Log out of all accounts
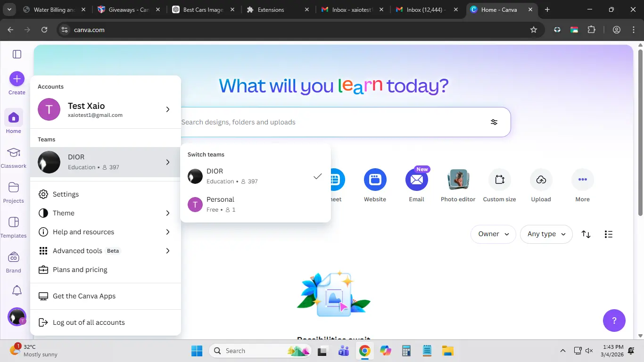644x362 pixels. (106, 322)
